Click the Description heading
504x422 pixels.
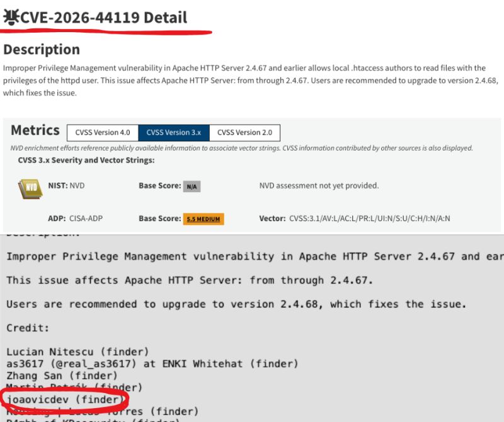point(42,50)
